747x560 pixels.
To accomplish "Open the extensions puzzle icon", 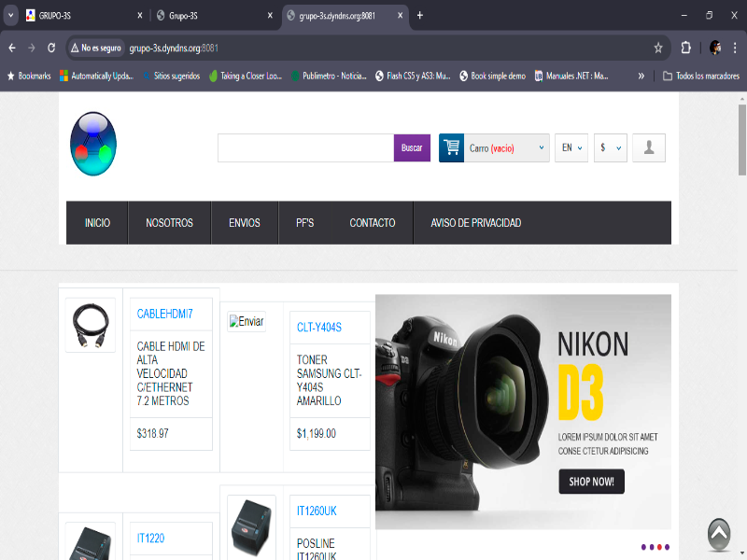I will coord(685,49).
